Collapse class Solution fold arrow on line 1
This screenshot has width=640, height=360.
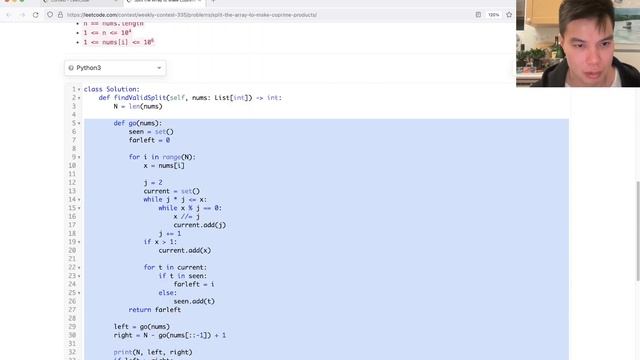pyautogui.click(x=79, y=89)
